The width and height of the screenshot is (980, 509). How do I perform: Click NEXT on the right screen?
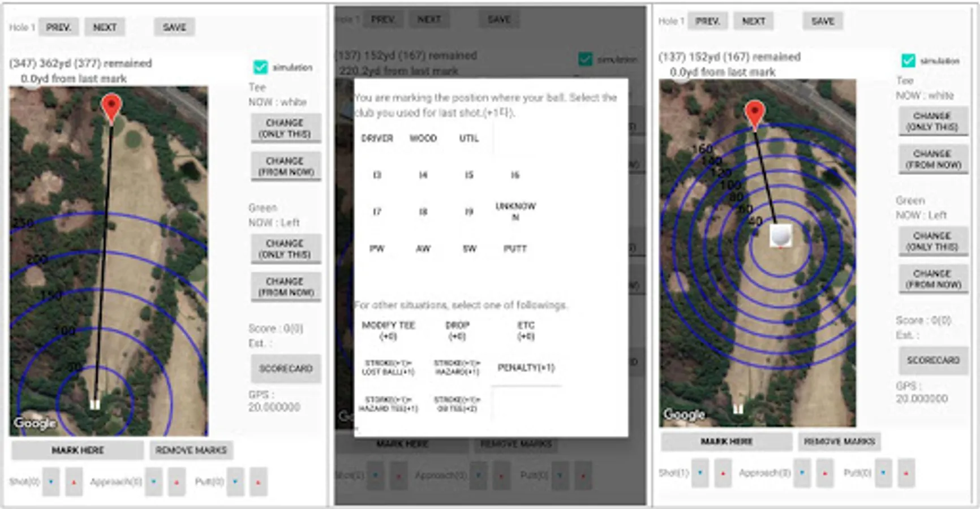[x=754, y=21]
